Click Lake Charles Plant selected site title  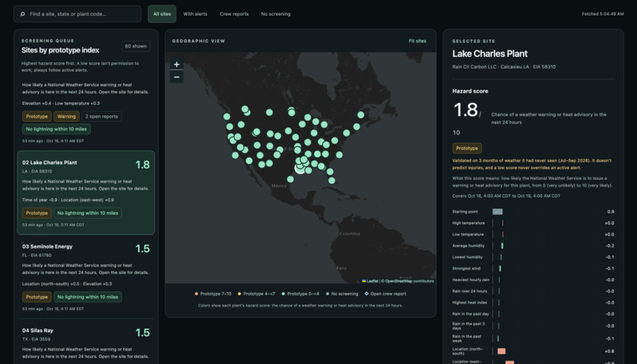(x=489, y=54)
